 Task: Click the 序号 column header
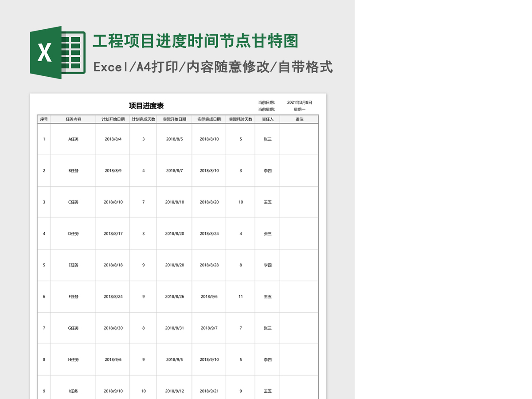coord(44,119)
